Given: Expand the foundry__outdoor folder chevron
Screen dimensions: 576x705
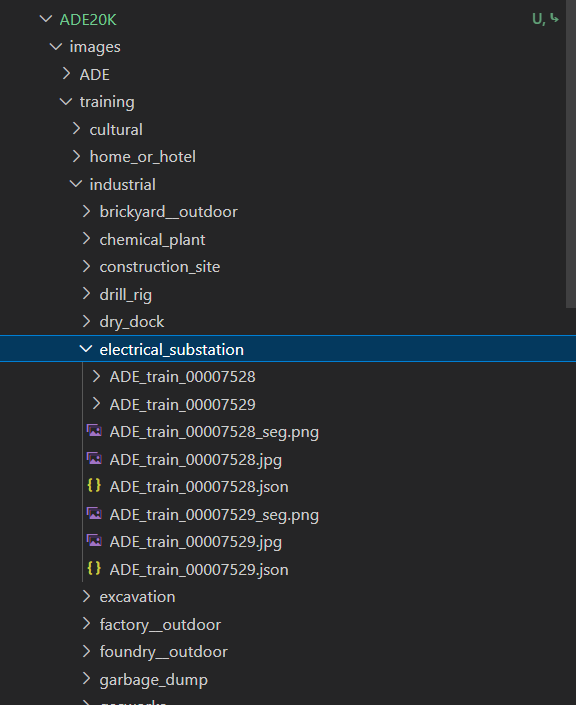Looking at the screenshot, I should pos(86,651).
